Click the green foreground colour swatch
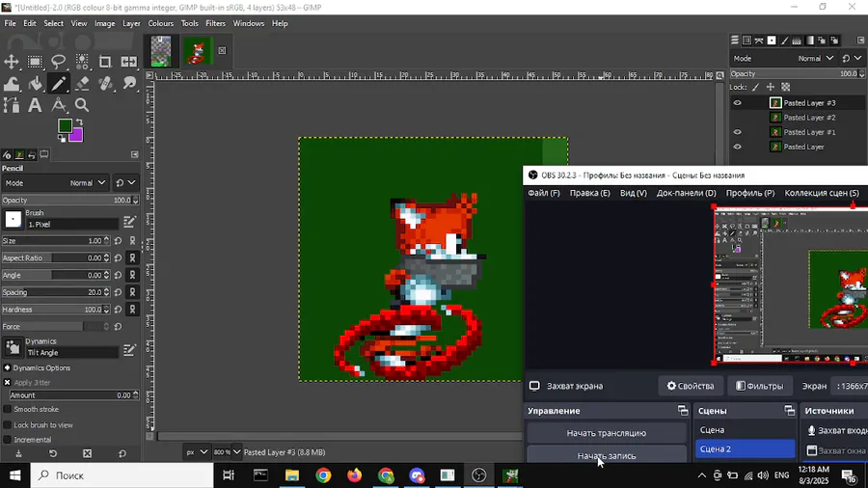The height and width of the screenshot is (488, 868). (65, 125)
